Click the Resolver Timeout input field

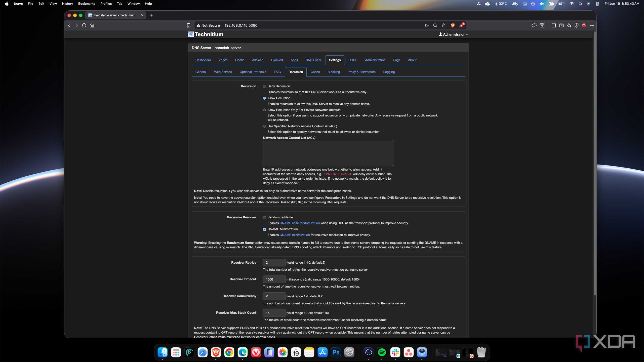(x=274, y=279)
